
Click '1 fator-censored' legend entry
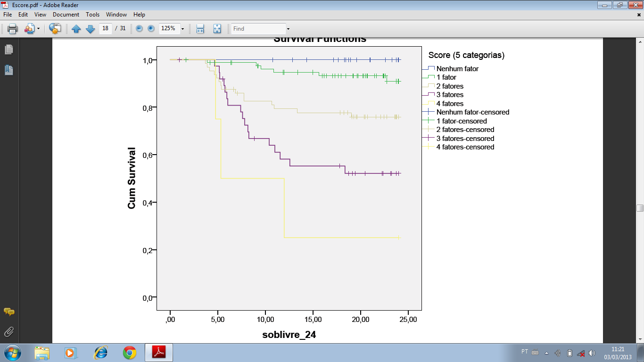pos(462,121)
